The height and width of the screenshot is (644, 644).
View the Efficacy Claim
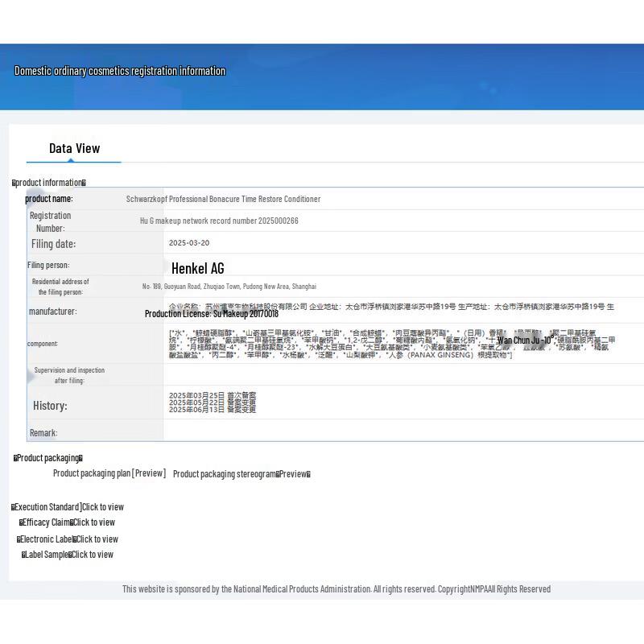point(94,522)
